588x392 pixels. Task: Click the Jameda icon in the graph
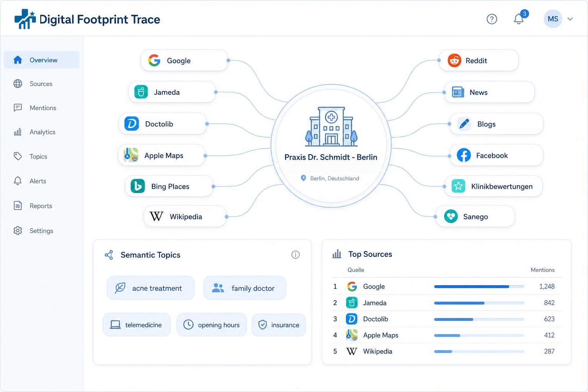(x=141, y=92)
